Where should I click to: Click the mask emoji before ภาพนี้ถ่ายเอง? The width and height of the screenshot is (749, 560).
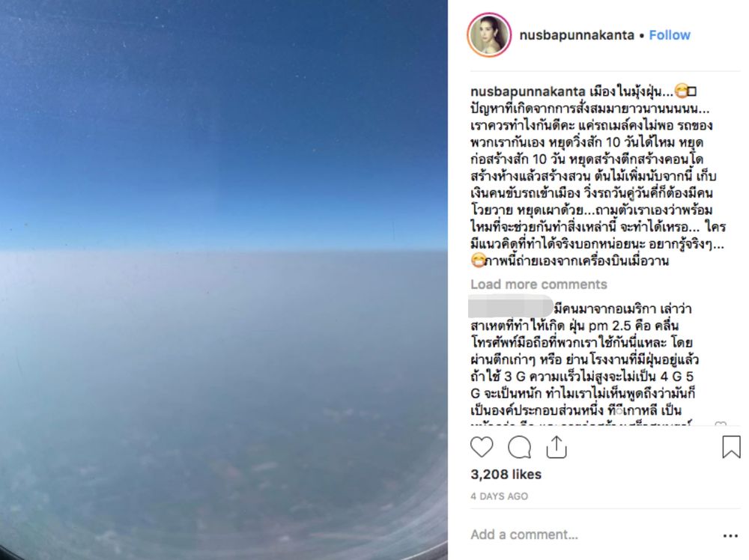478,261
